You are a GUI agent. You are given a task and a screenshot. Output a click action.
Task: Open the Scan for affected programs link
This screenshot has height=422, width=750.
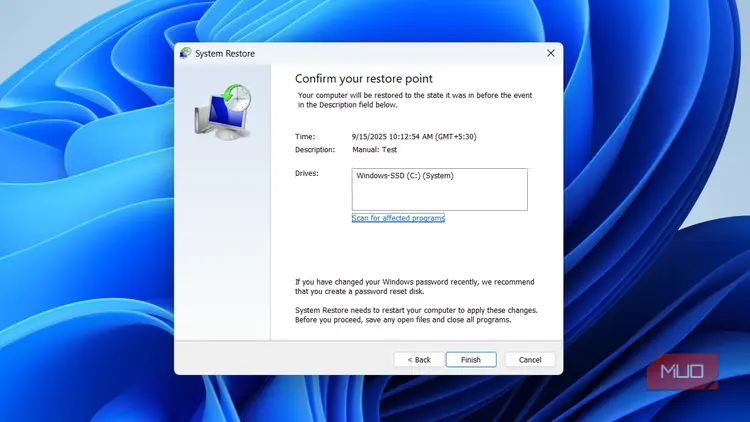tap(398, 218)
